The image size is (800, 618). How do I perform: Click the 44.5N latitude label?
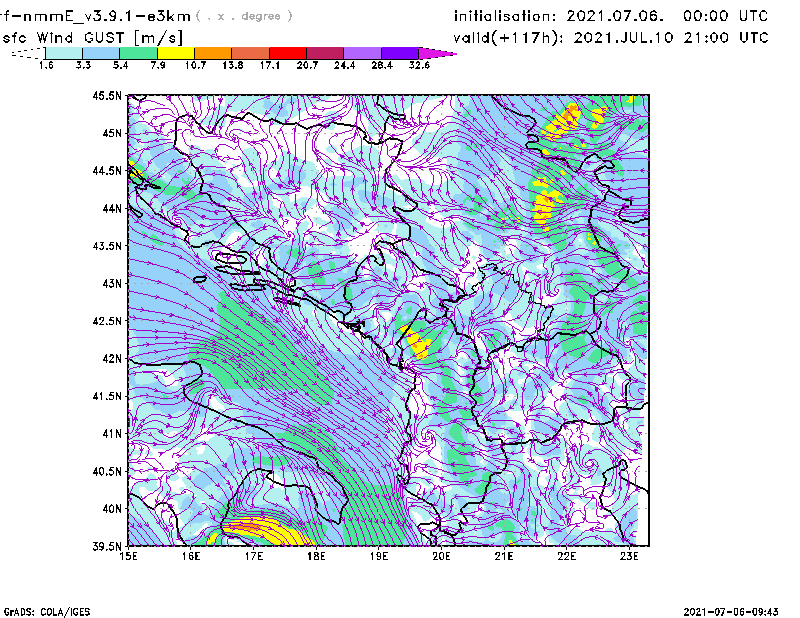(x=107, y=171)
